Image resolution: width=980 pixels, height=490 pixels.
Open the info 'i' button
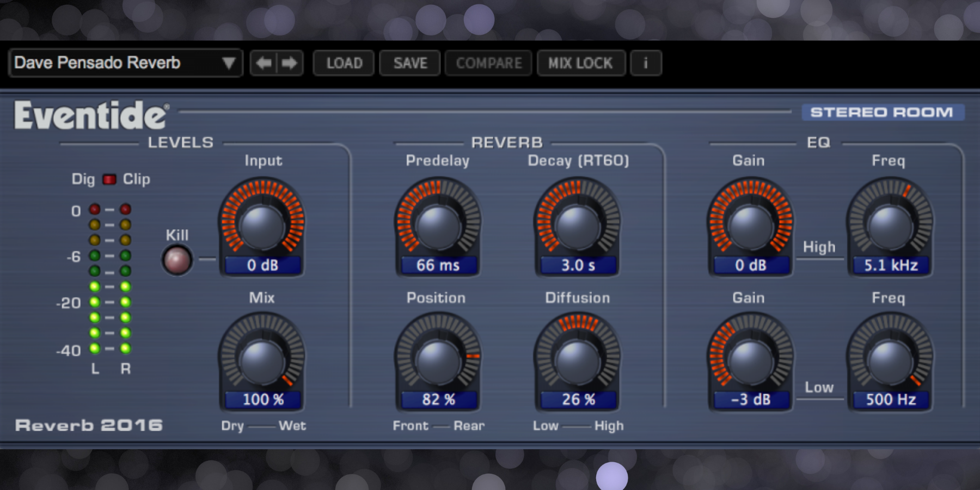click(646, 63)
